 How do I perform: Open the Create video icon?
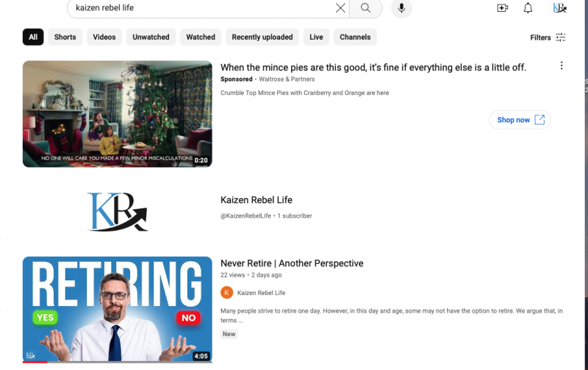(x=503, y=8)
